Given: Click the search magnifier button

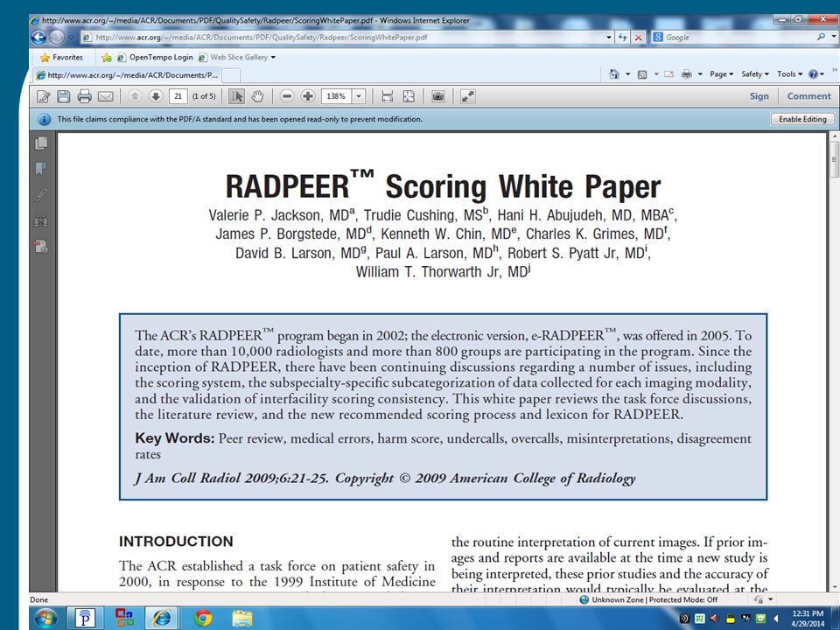Looking at the screenshot, I should point(822,38).
